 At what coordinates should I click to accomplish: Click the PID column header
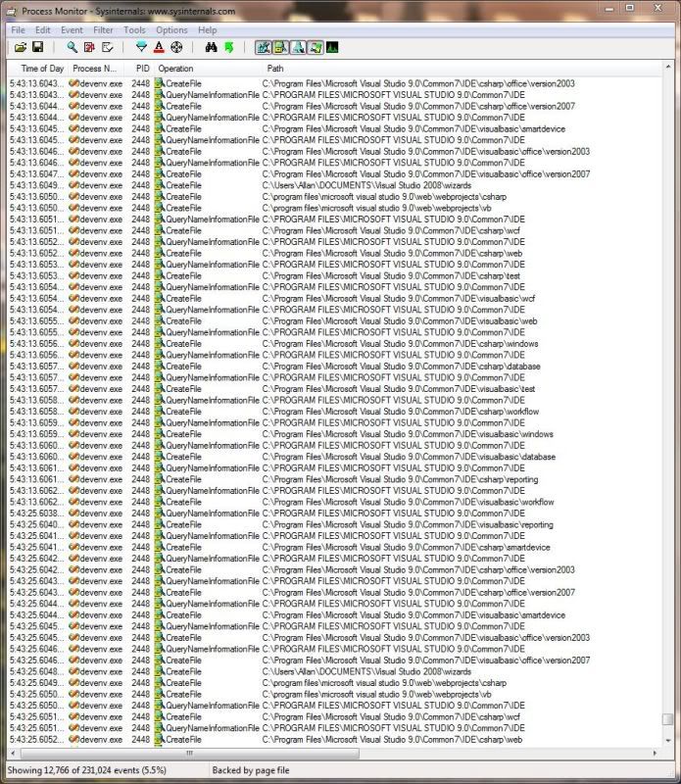pyautogui.click(x=141, y=69)
